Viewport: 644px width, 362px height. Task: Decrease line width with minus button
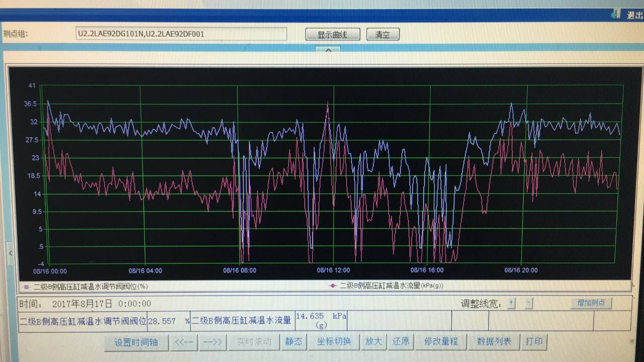(x=529, y=303)
